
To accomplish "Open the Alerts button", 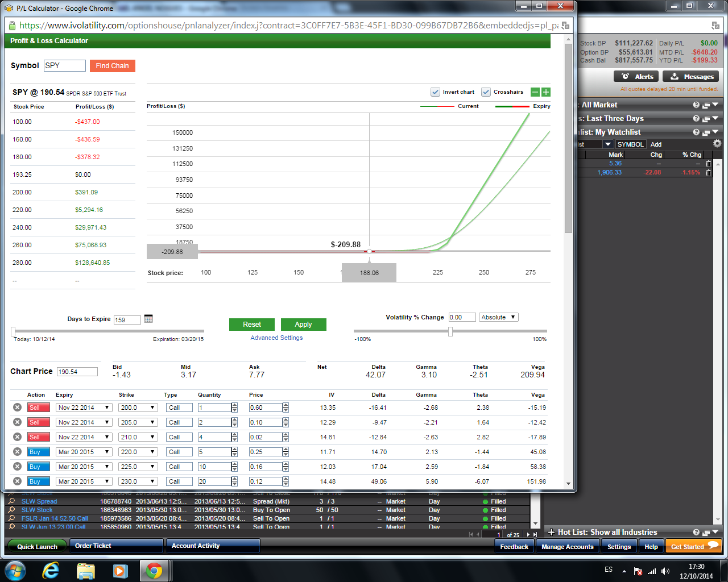I will [x=636, y=77].
